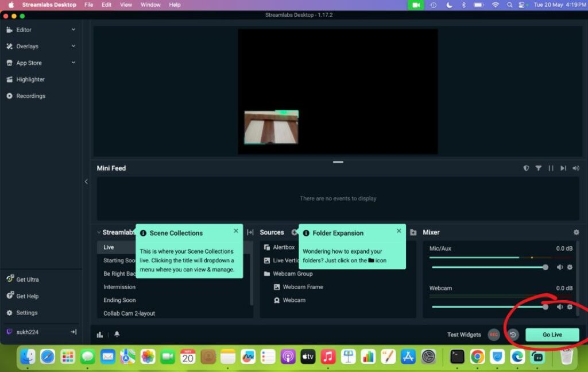Viewport: 588px width, 372px height.
Task: Select the Webcam source
Action: coord(294,300)
